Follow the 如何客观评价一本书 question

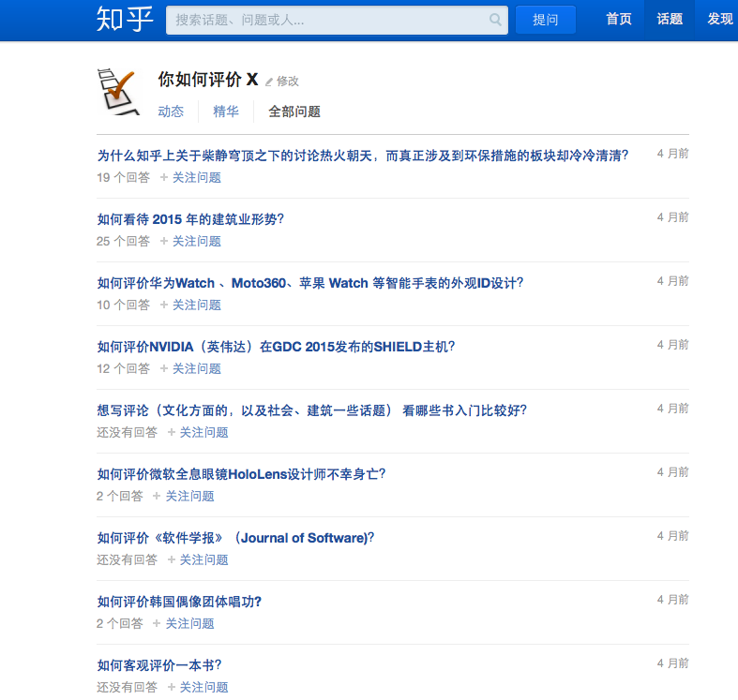pos(198,687)
